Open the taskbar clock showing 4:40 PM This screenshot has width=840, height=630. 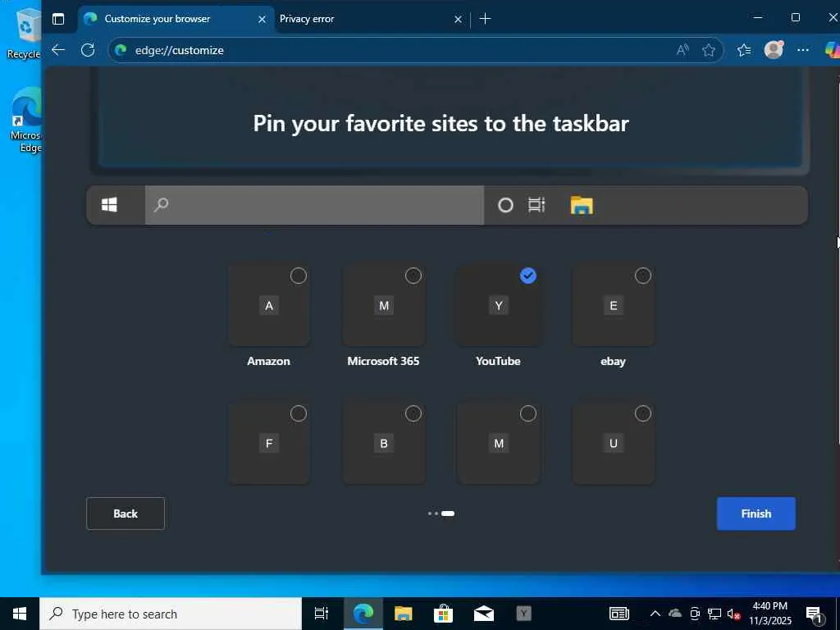tap(770, 614)
